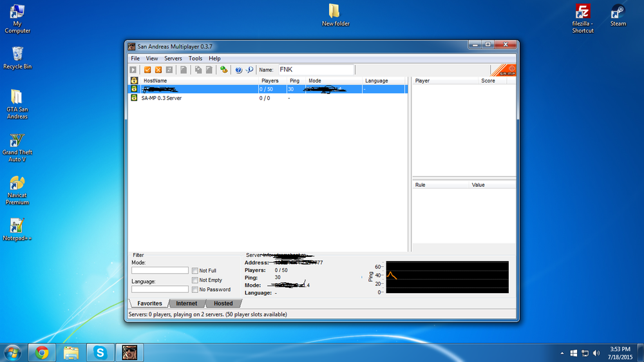The width and height of the screenshot is (644, 362).
Task: Click the Score column header
Action: click(x=493, y=81)
